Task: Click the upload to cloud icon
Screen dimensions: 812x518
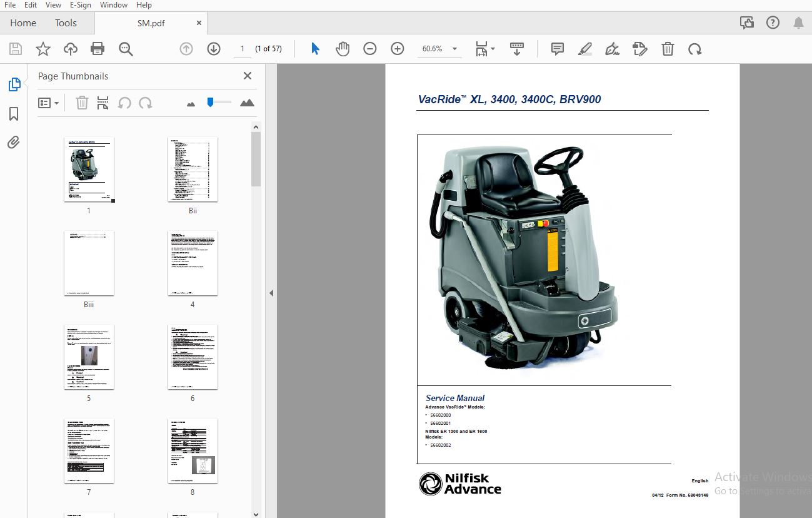Action: 71,49
